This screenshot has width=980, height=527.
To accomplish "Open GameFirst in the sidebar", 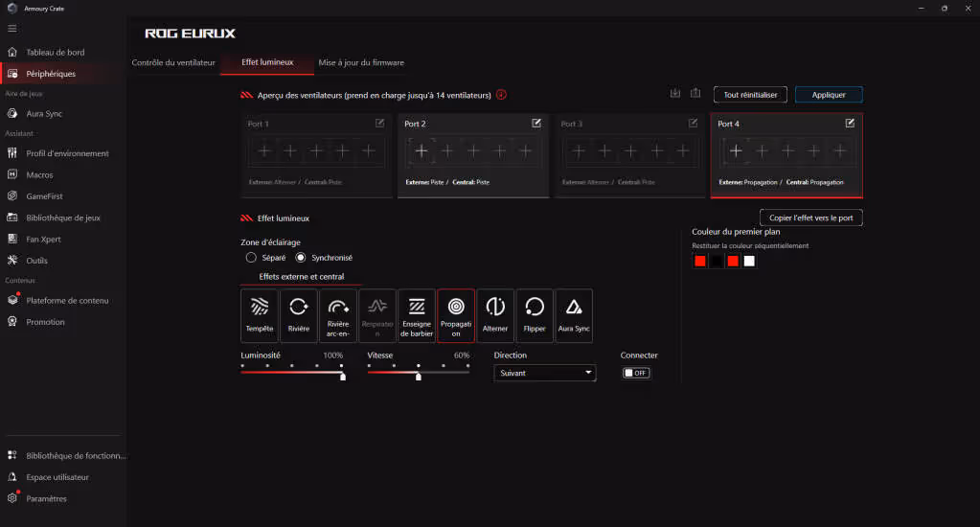I will [x=62, y=196].
